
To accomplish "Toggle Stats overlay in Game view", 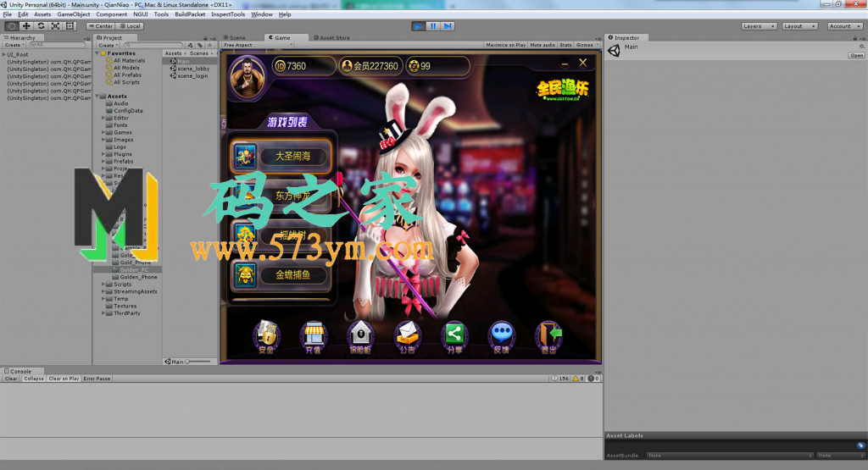I will point(565,46).
